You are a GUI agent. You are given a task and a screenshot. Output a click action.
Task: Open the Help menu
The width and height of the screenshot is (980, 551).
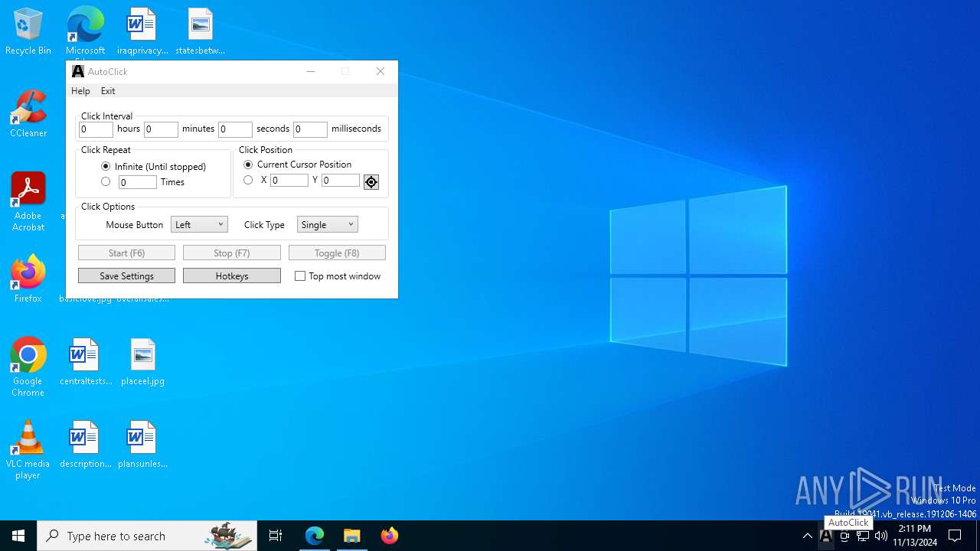(80, 91)
